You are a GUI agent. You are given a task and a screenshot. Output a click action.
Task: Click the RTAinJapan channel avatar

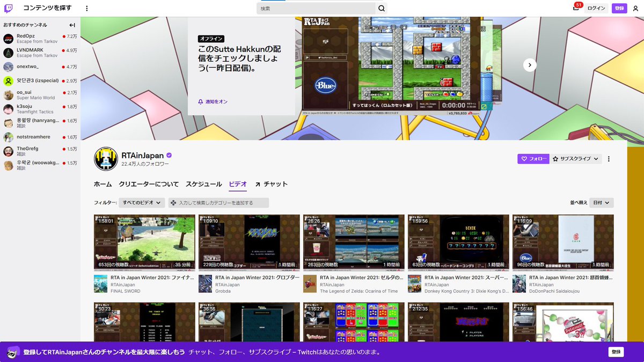106,159
